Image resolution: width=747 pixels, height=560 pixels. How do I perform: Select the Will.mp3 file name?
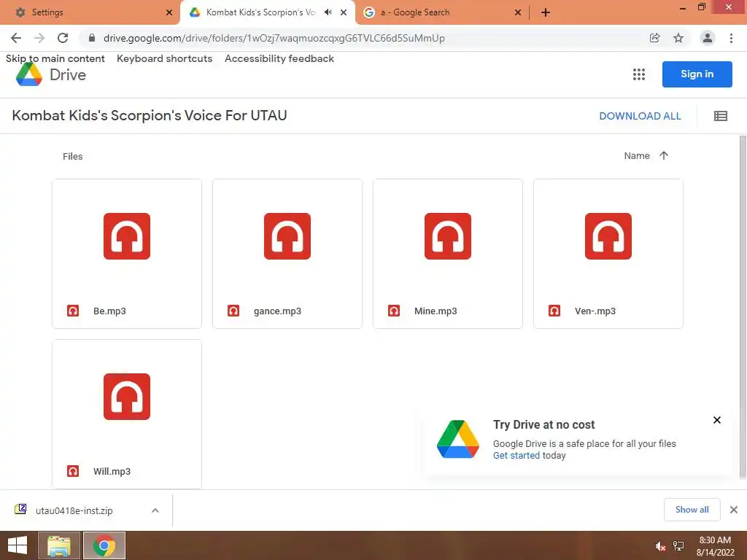click(112, 472)
